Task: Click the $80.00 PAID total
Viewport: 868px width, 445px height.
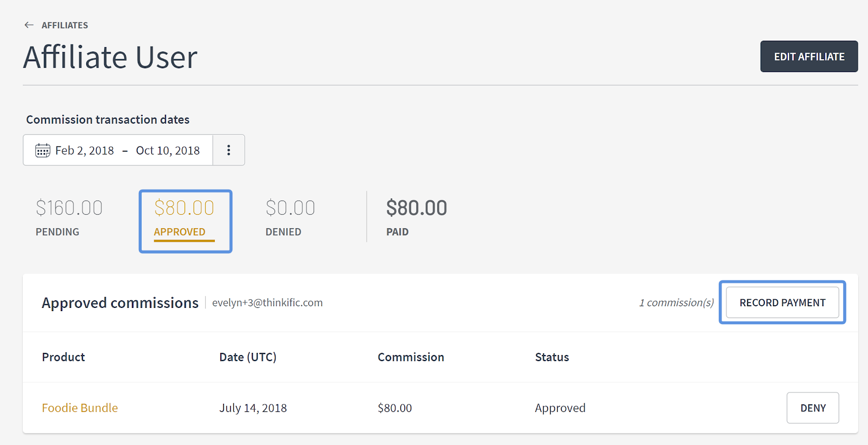Action: [416, 218]
